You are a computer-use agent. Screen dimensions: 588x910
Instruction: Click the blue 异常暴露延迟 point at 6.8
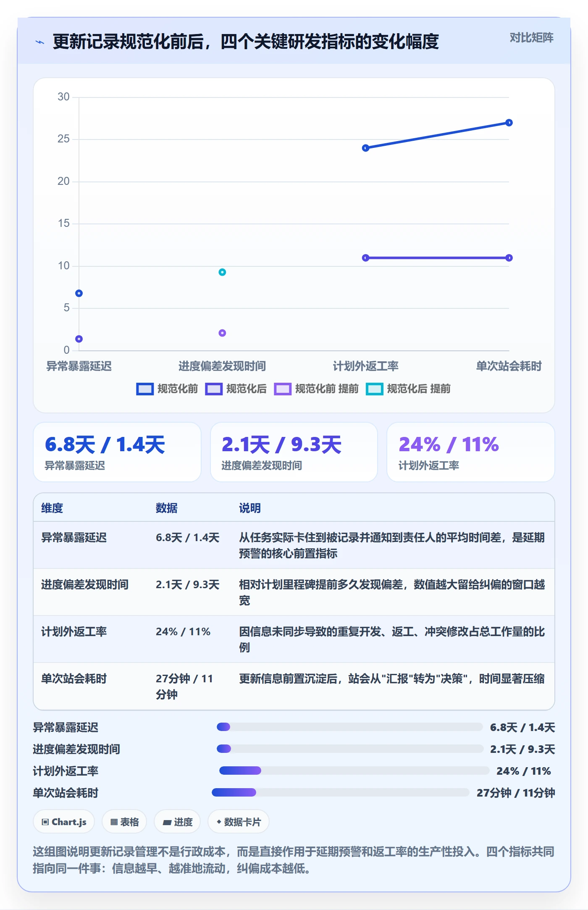[x=79, y=293]
